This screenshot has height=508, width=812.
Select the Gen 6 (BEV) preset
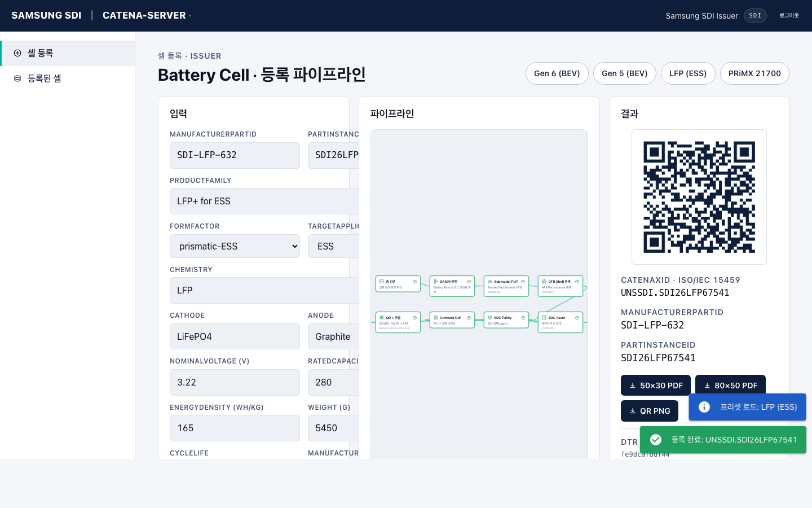pyautogui.click(x=557, y=73)
